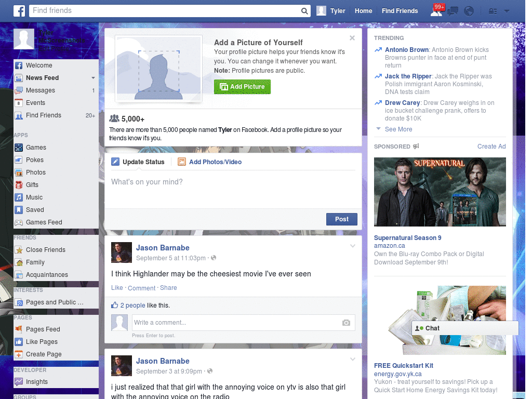The height and width of the screenshot is (399, 532).
Task: Open Saved bookmark icon
Action: coord(19,210)
